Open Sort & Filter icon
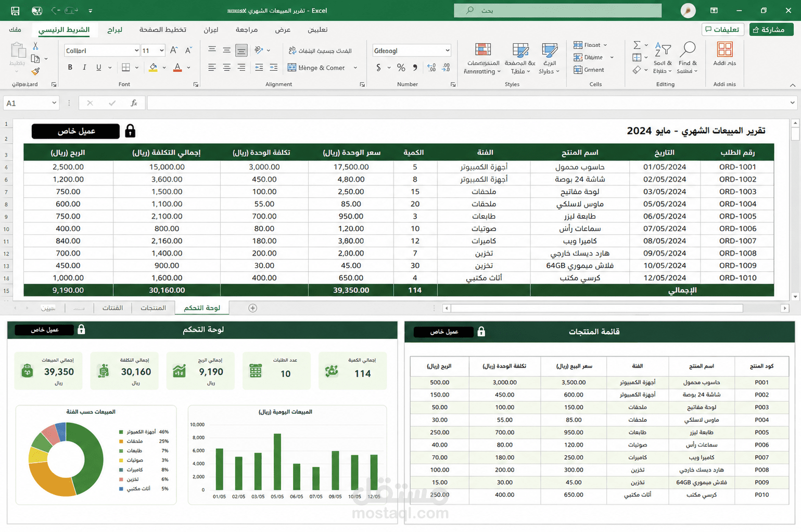The image size is (801, 532). (663, 50)
